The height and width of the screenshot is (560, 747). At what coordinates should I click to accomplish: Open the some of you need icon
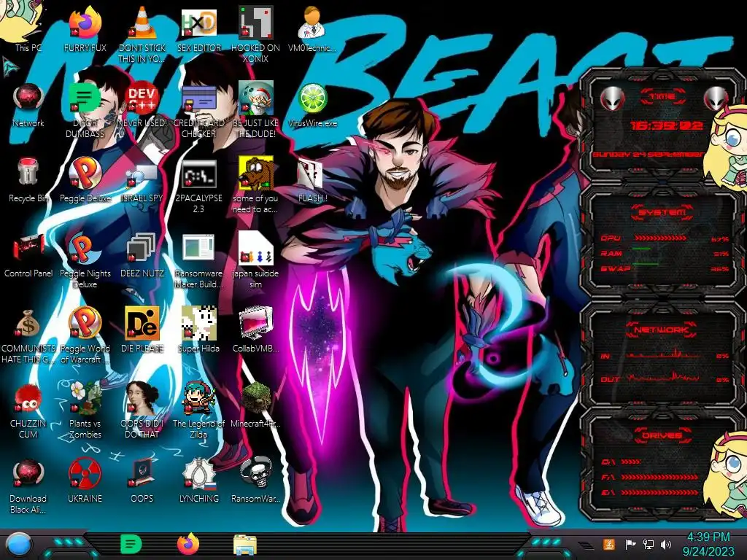[x=255, y=186]
